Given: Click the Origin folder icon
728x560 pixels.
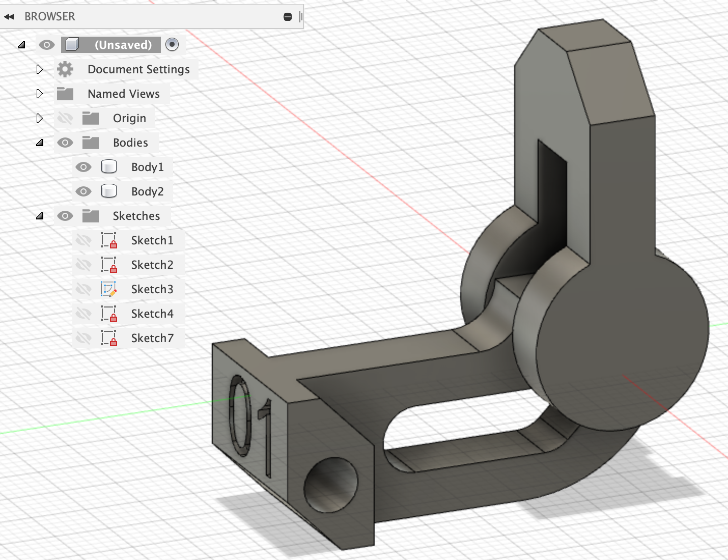Looking at the screenshot, I should coord(91,118).
